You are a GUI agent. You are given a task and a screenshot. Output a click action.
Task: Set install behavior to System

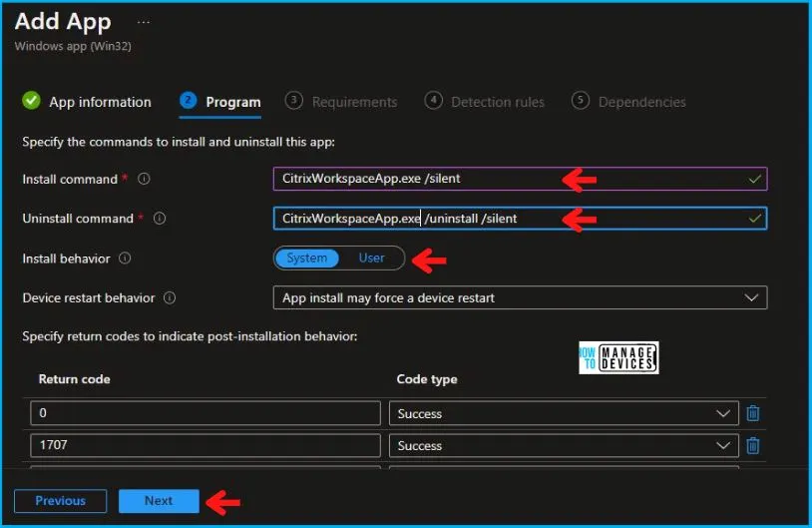click(x=307, y=259)
